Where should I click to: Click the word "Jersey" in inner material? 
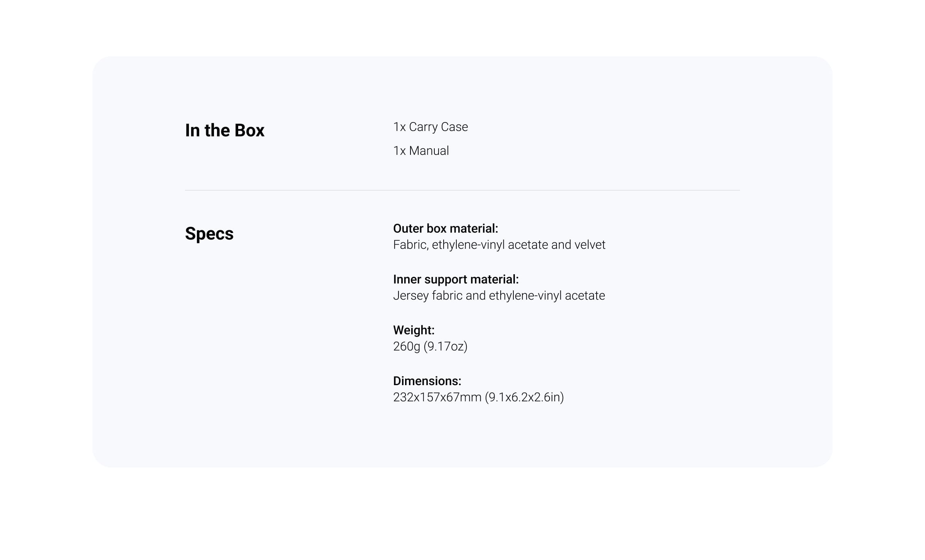pos(411,295)
